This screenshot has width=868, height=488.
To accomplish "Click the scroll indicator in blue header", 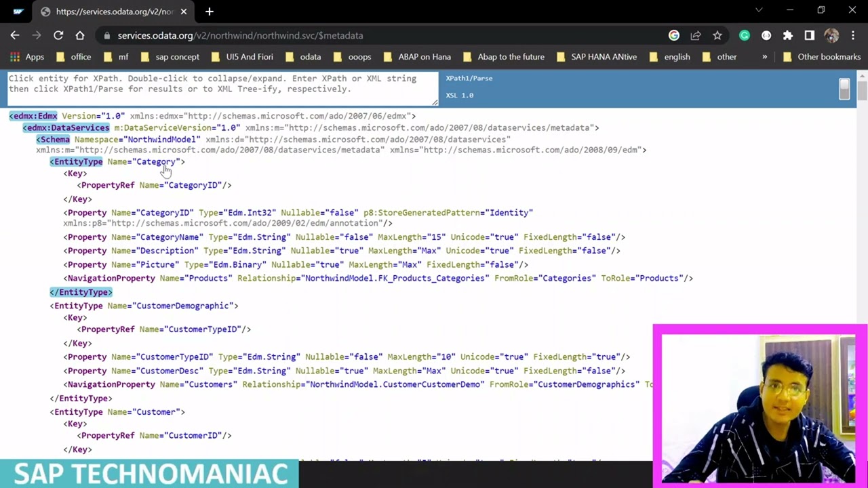I will click(x=844, y=89).
